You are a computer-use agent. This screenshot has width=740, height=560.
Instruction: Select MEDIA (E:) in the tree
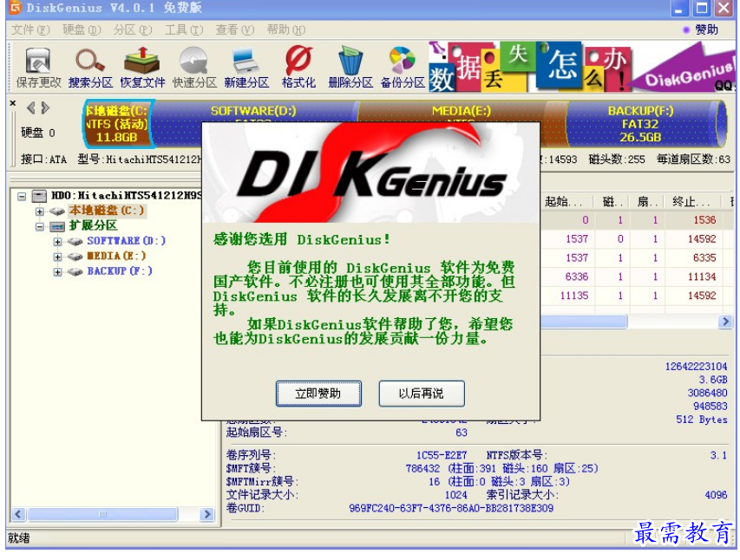click(x=116, y=257)
